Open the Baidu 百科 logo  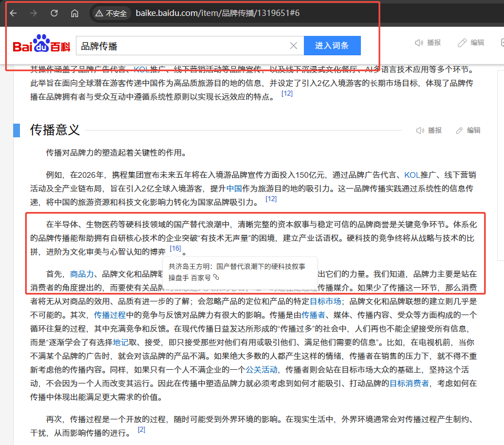click(x=42, y=44)
